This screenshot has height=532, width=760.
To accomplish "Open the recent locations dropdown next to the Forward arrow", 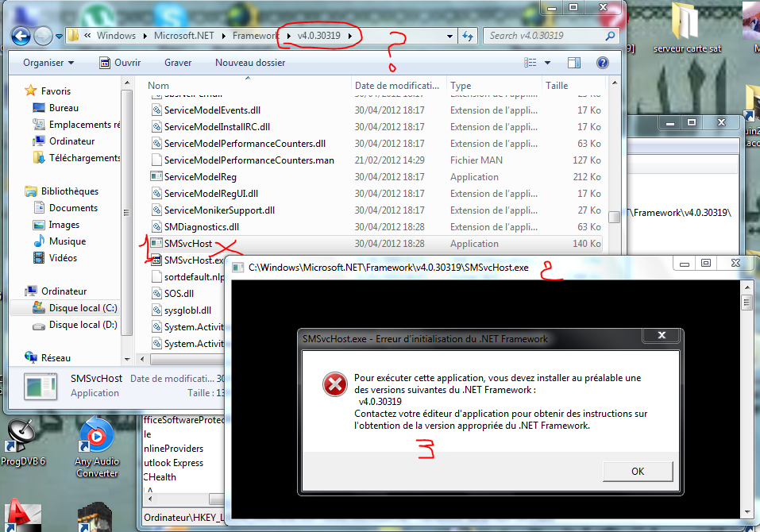I will point(59,37).
